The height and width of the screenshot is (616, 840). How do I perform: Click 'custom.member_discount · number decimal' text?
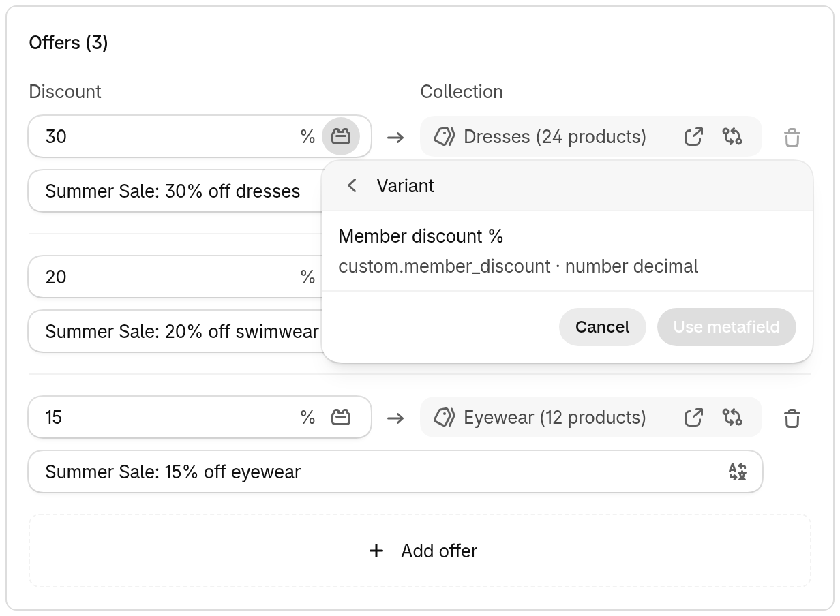518,266
